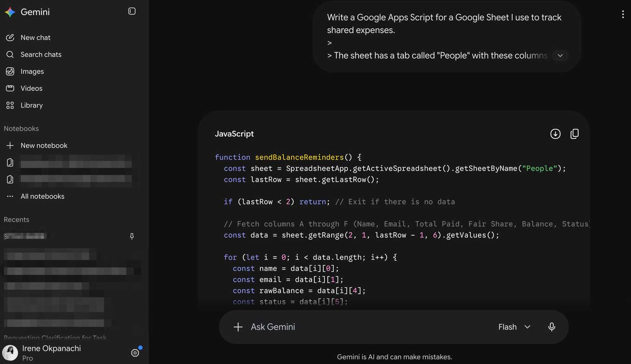Image resolution: width=631 pixels, height=364 pixels.
Task: Click the Library grid icon
Action: (x=10, y=105)
